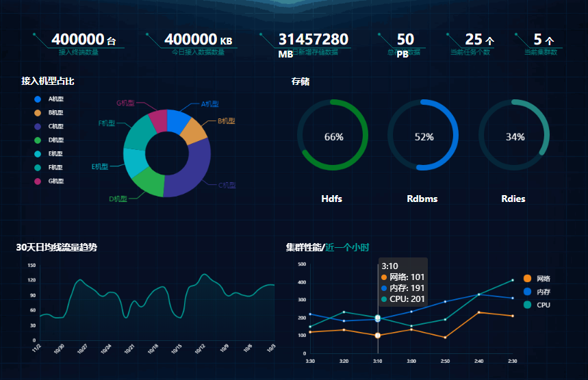Click the 当前任务个数 caption
Screen dimensions: 588x380
470,52
